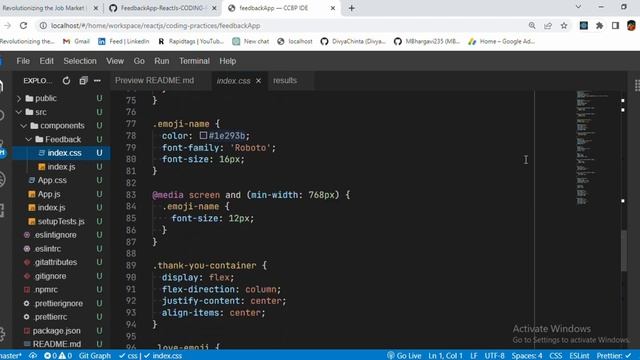Open browser profile avatar
This screenshot has height=360, width=640.
631,26
